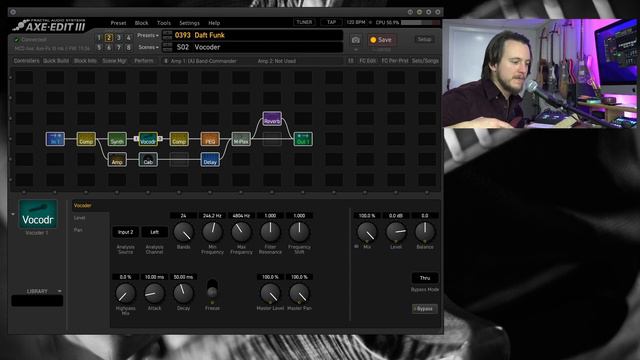Select scene button 6
640x360 pixels.
[x=109, y=47]
